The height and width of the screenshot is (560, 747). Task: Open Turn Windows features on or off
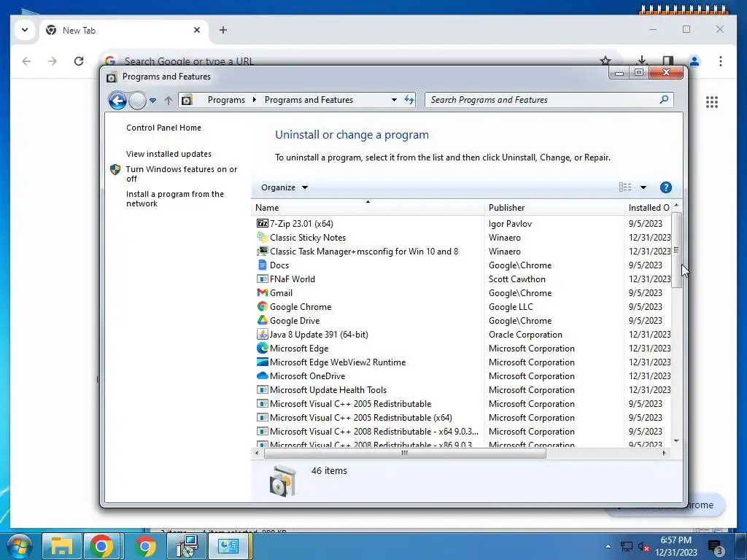181,174
